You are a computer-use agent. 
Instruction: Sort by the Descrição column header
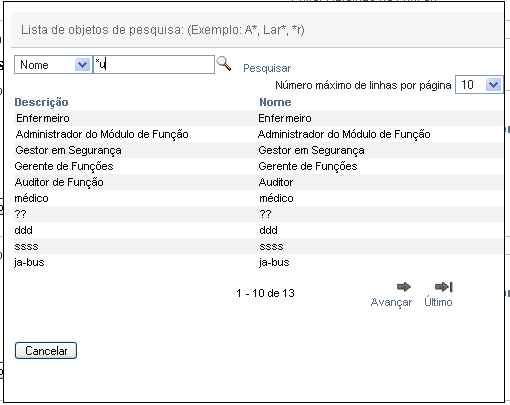(x=41, y=102)
